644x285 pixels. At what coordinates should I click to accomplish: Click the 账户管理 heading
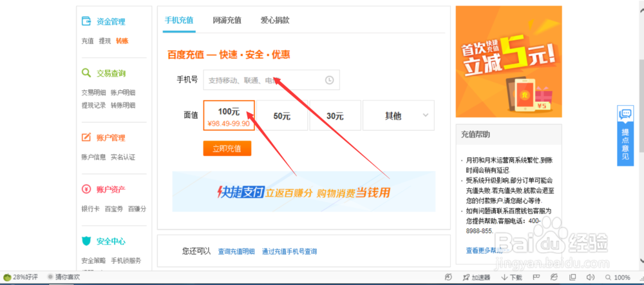coord(111,137)
